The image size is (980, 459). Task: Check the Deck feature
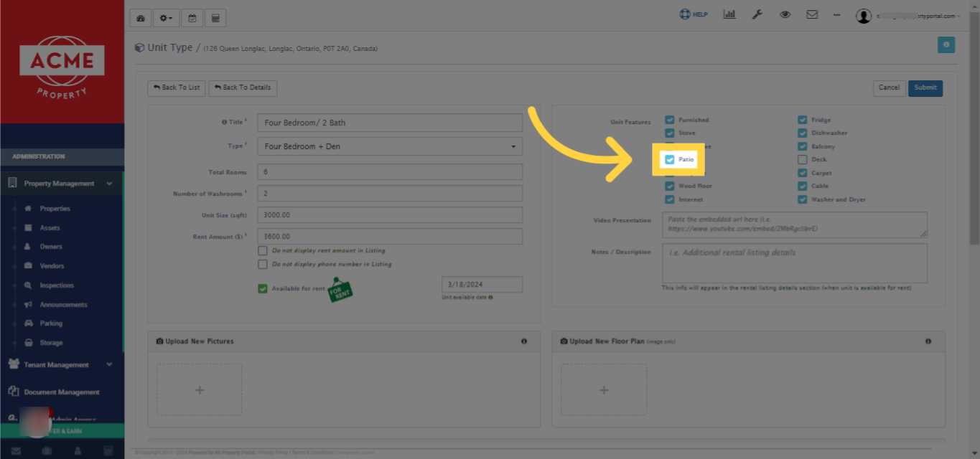click(x=803, y=160)
